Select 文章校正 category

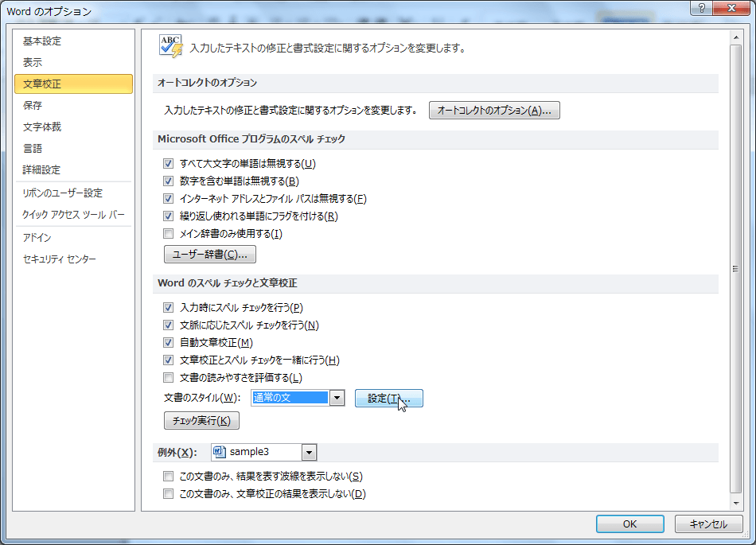pyautogui.click(x=73, y=84)
